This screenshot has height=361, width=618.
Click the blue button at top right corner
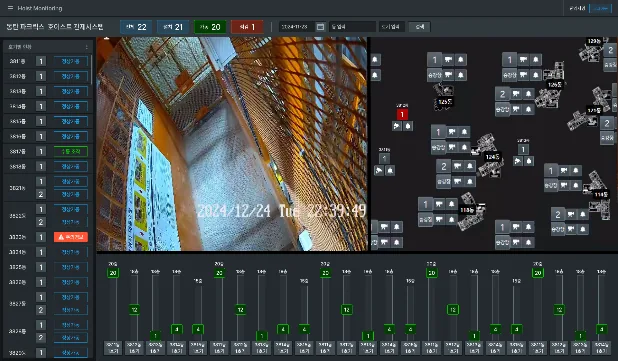pos(600,8)
